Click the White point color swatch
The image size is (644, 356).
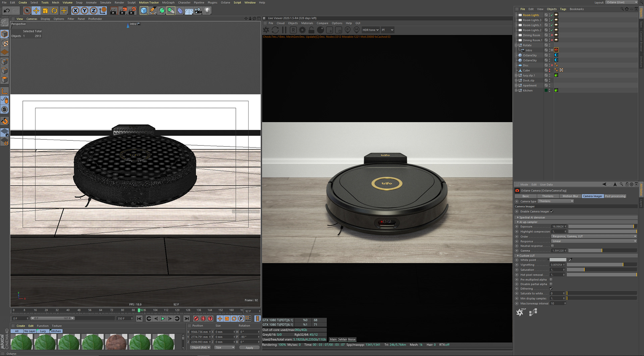558,260
